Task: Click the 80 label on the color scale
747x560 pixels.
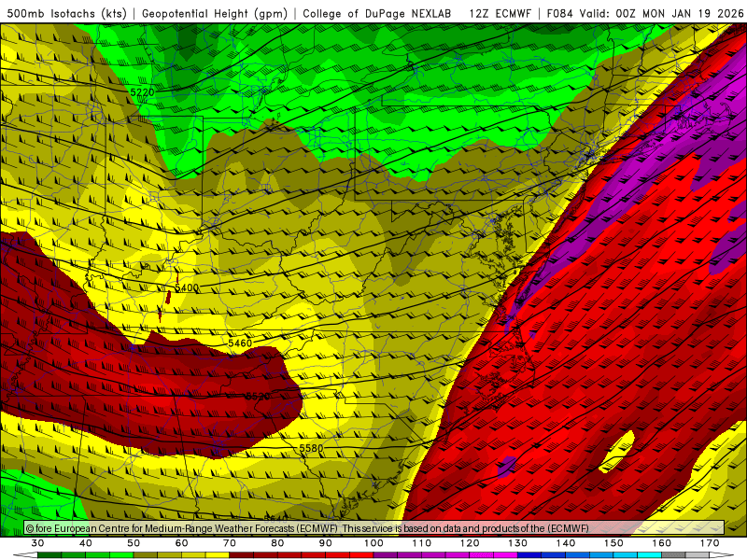Action: click(x=277, y=543)
